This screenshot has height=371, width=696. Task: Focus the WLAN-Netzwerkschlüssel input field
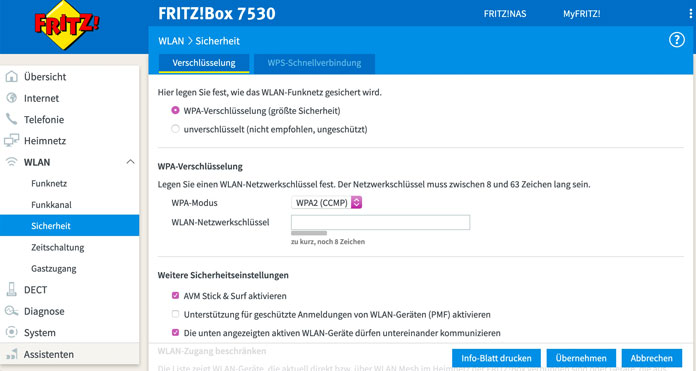point(380,222)
